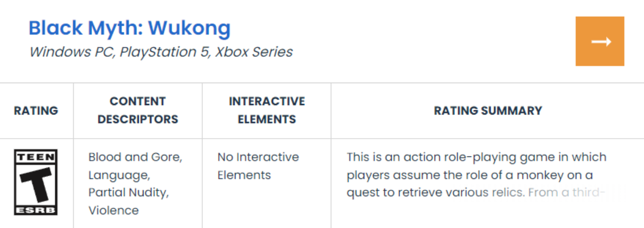Click the Blood and Gore descriptor text
Viewport: 644px width, 228px height.
click(135, 157)
